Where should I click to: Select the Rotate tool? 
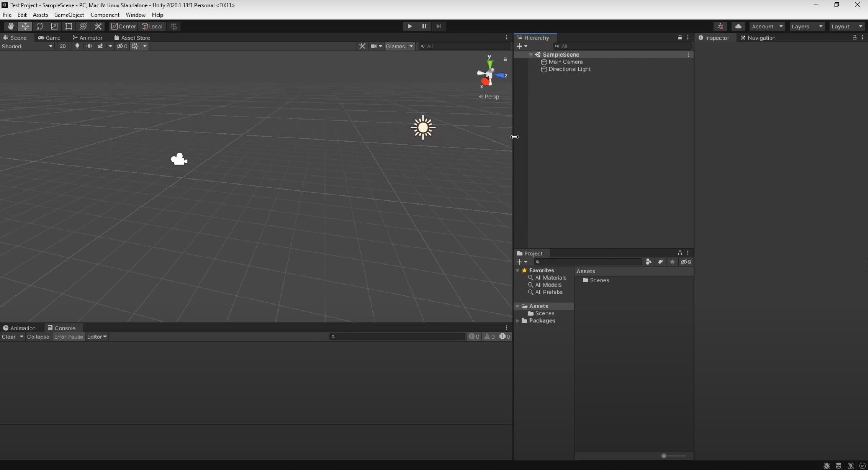pos(40,26)
